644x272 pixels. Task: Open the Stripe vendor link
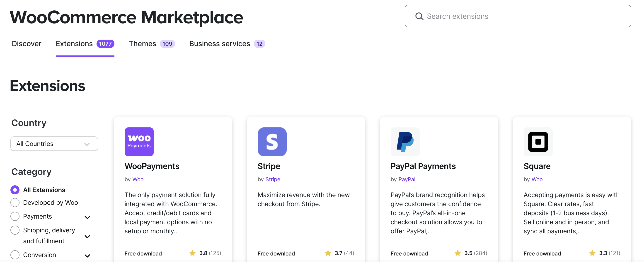(x=273, y=179)
